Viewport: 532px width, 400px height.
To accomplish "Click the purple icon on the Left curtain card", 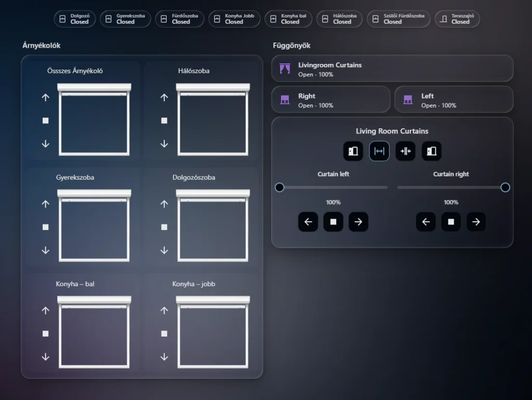I will tap(408, 99).
